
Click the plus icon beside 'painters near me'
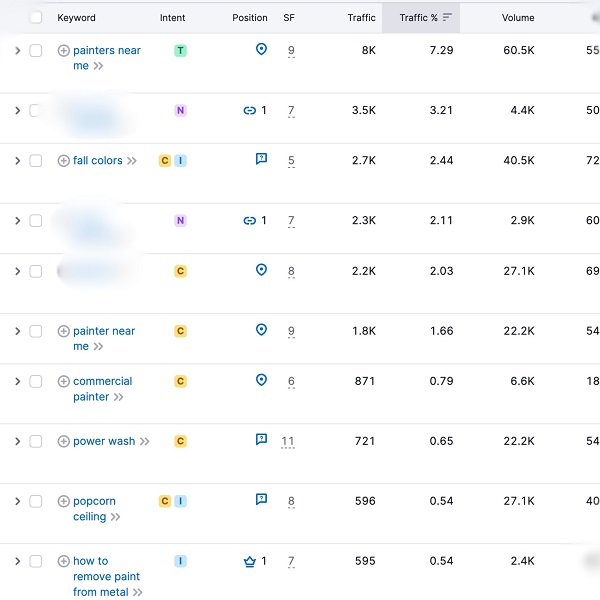coord(64,51)
